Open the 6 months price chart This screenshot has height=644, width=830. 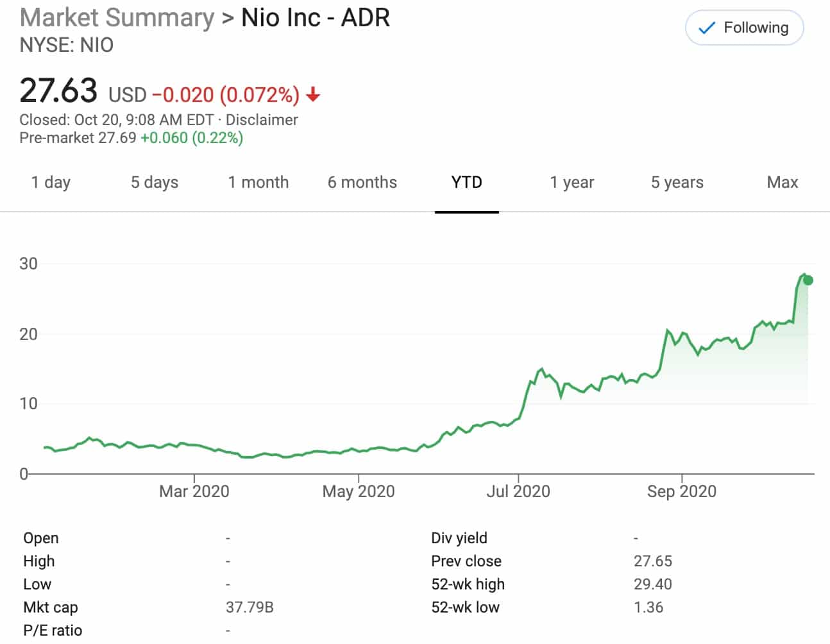362,182
